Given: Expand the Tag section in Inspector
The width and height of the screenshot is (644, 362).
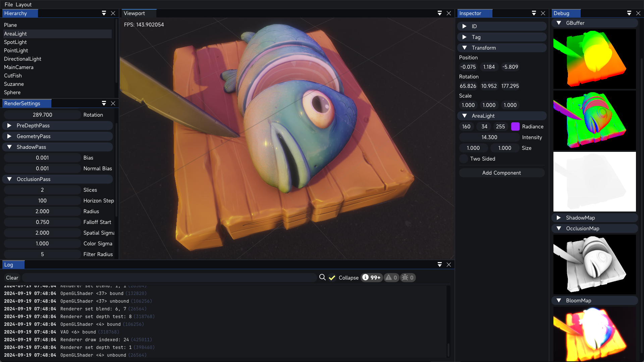Looking at the screenshot, I should [502, 37].
